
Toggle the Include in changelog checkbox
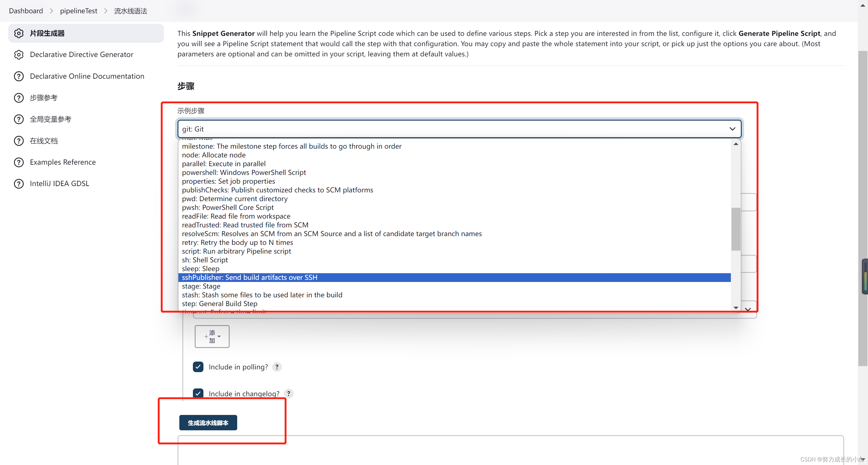199,393
